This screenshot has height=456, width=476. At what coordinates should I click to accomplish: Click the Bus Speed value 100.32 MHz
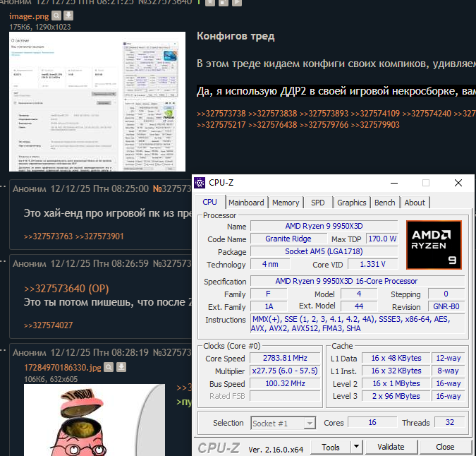285,384
